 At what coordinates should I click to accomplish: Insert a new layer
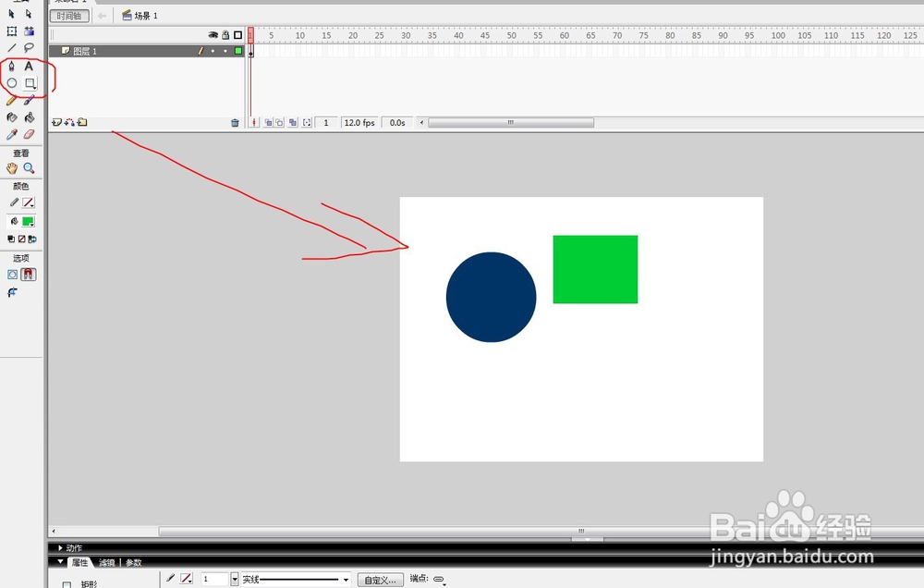pos(56,122)
